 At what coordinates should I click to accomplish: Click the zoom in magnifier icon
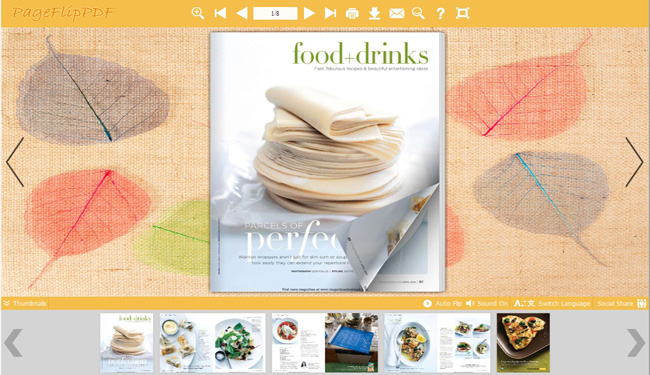point(198,13)
